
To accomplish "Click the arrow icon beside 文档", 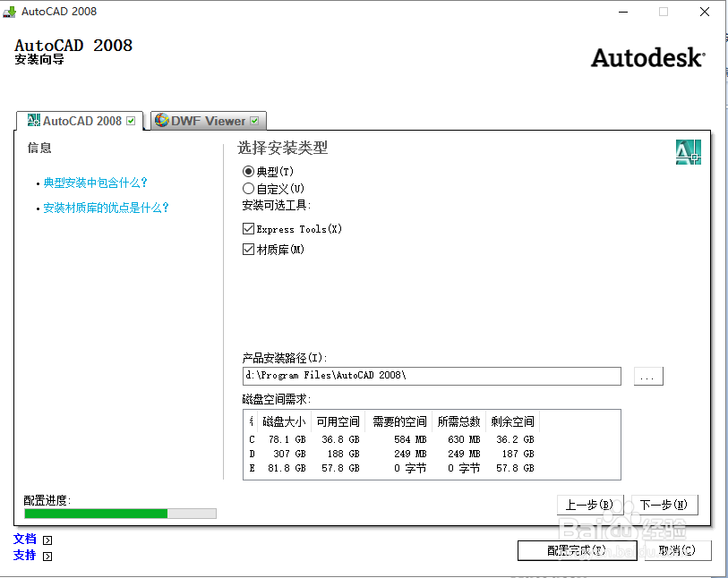I will pyautogui.click(x=47, y=539).
